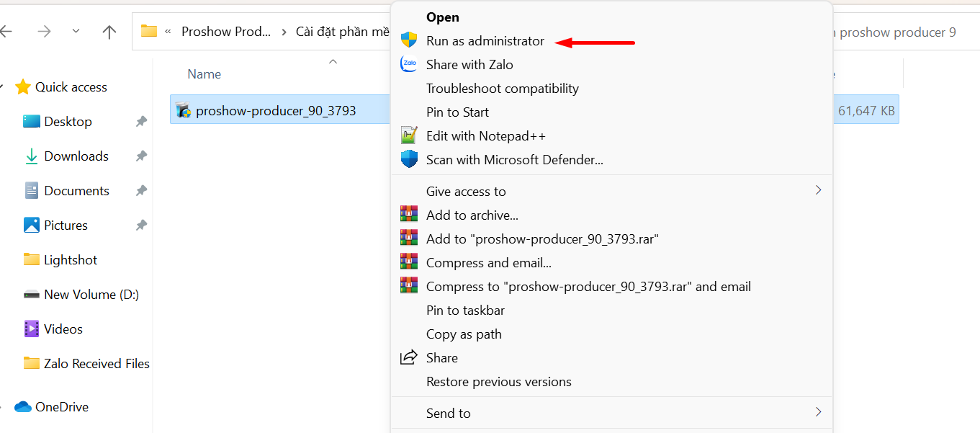Viewport: 980px width, 433px height.
Task: Open the Send to menu entry
Action: point(448,414)
